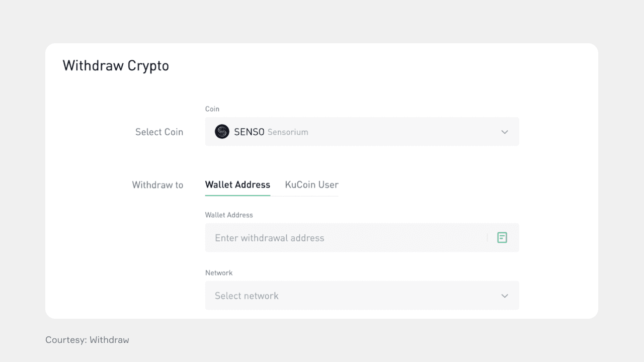The height and width of the screenshot is (362, 644).
Task: Switch to the KuCoin User tab
Action: tap(311, 185)
